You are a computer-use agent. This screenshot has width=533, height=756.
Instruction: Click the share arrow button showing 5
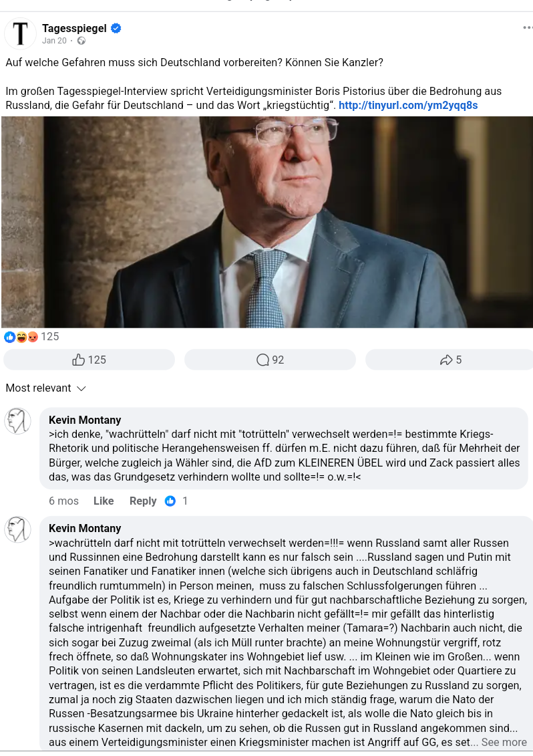(450, 360)
